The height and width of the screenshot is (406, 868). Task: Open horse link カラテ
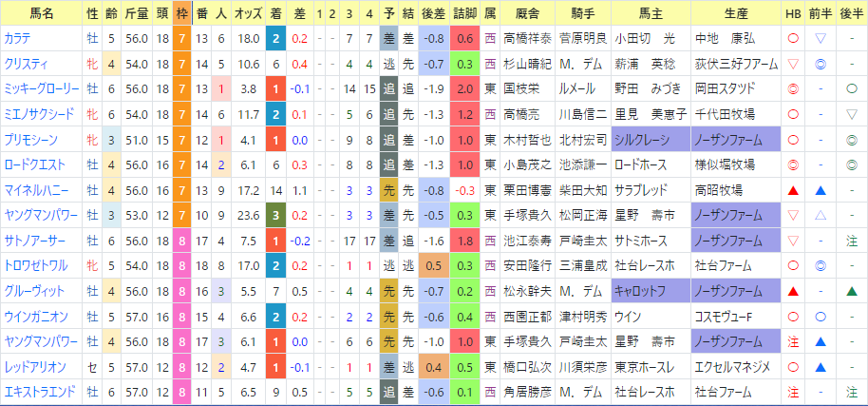coord(17,38)
